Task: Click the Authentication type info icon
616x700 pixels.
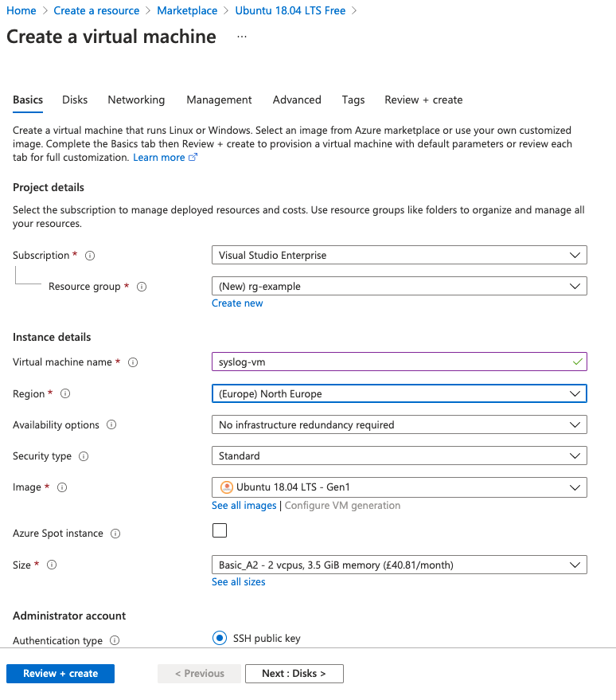Action: (115, 640)
